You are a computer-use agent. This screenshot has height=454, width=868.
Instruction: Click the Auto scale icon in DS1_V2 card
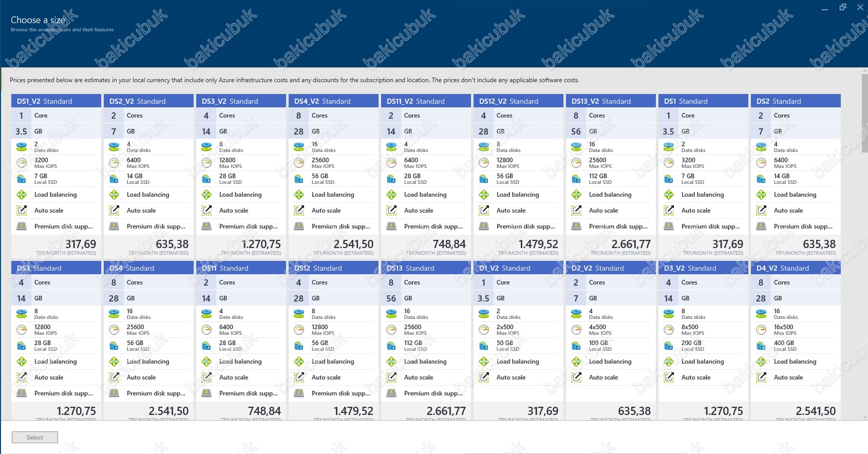pos(22,210)
